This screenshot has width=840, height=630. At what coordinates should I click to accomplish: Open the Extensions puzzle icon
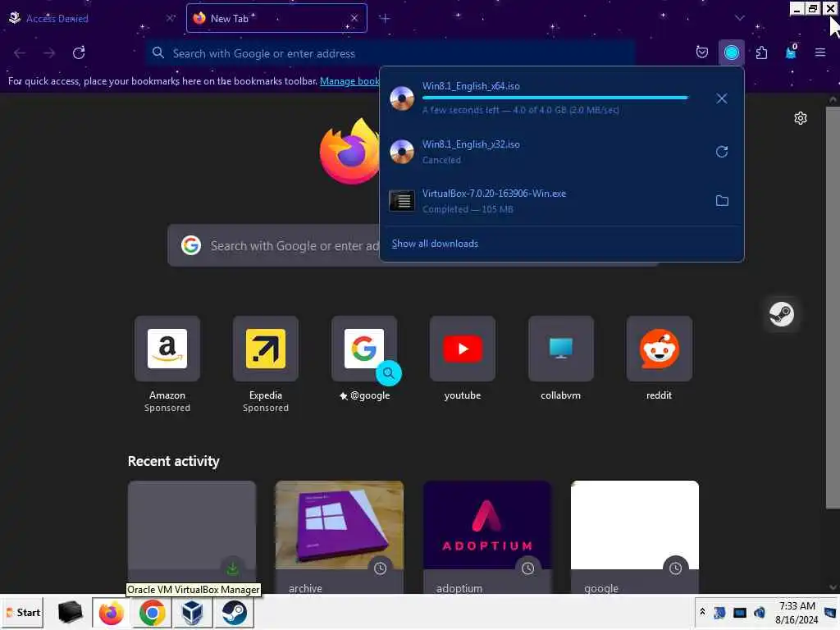point(761,52)
